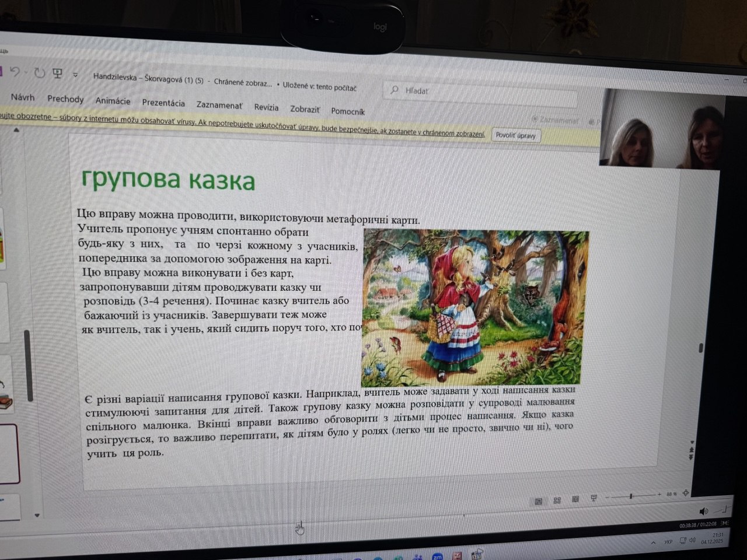Expand Customize Quick Access Toolbar dropdown
Viewport: 747px width, 560px height.
pyautogui.click(x=75, y=75)
